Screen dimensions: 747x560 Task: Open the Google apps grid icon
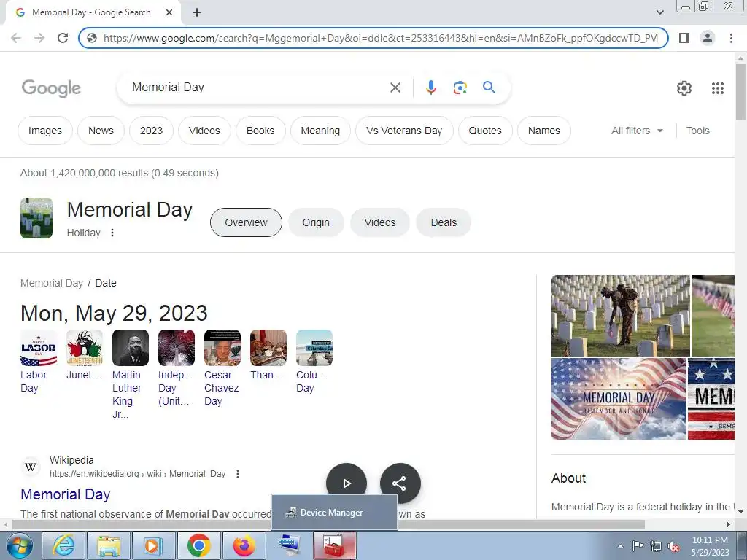pos(718,88)
